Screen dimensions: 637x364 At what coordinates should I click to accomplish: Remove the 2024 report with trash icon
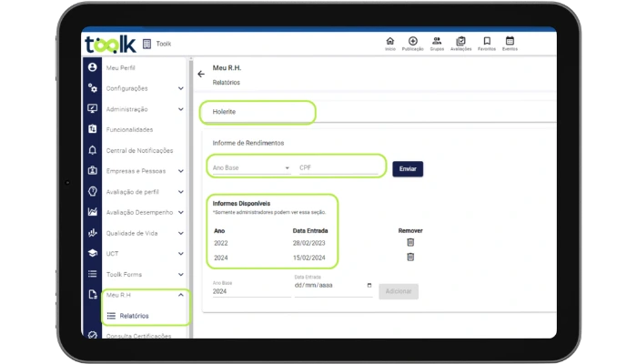coord(410,257)
